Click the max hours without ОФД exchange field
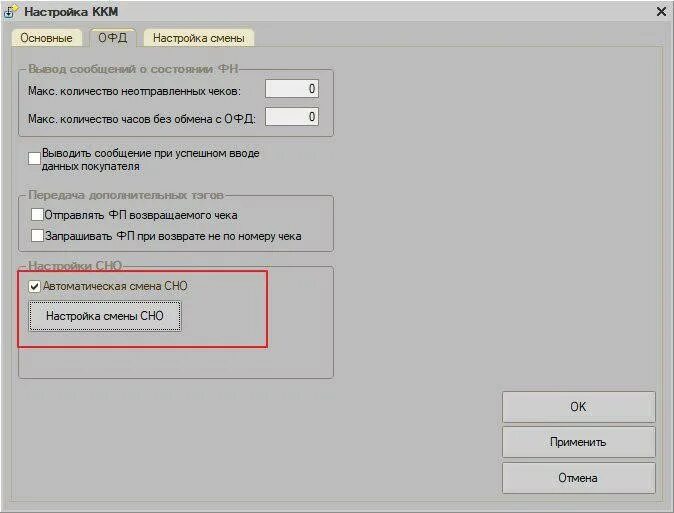674x513 pixels. pos(292,117)
